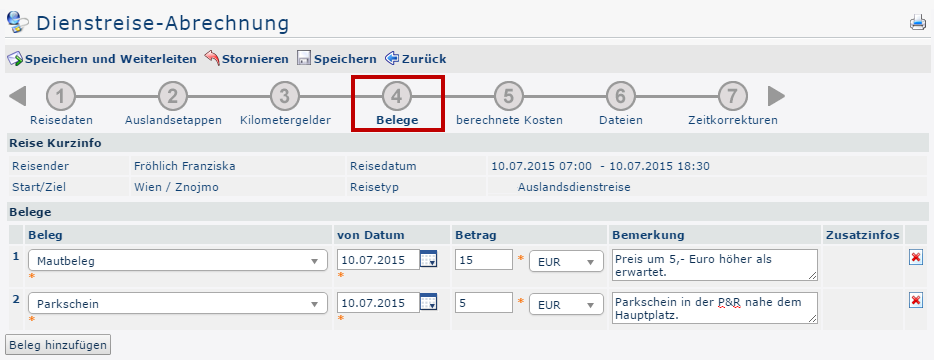
Task: Click the Speichern floppy disk icon
Action: pyautogui.click(x=304, y=59)
